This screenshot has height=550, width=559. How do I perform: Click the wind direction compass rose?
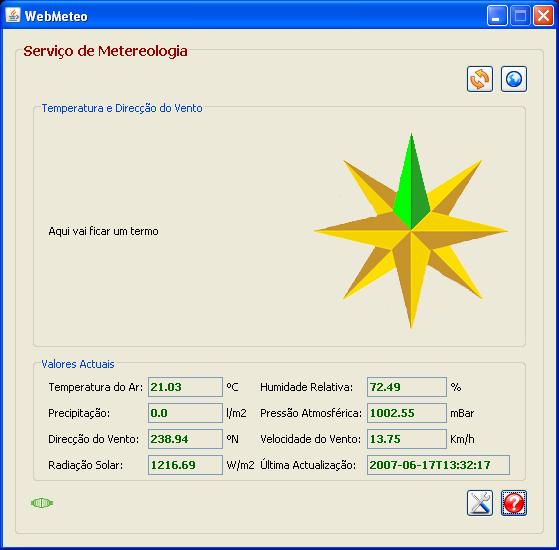coord(411,231)
